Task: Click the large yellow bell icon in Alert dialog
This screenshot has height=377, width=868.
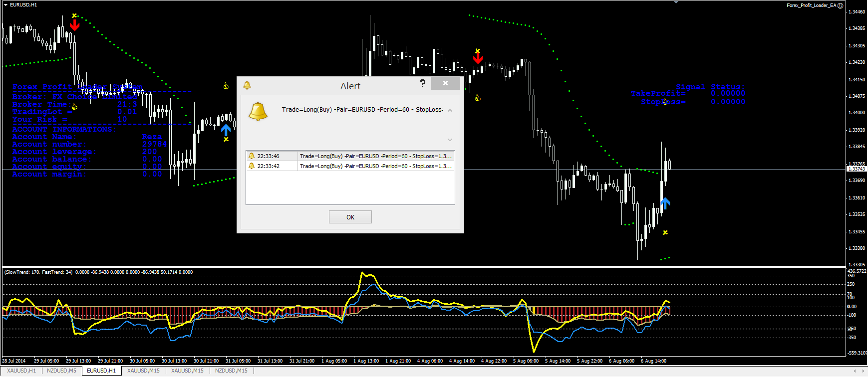Action: tap(258, 112)
